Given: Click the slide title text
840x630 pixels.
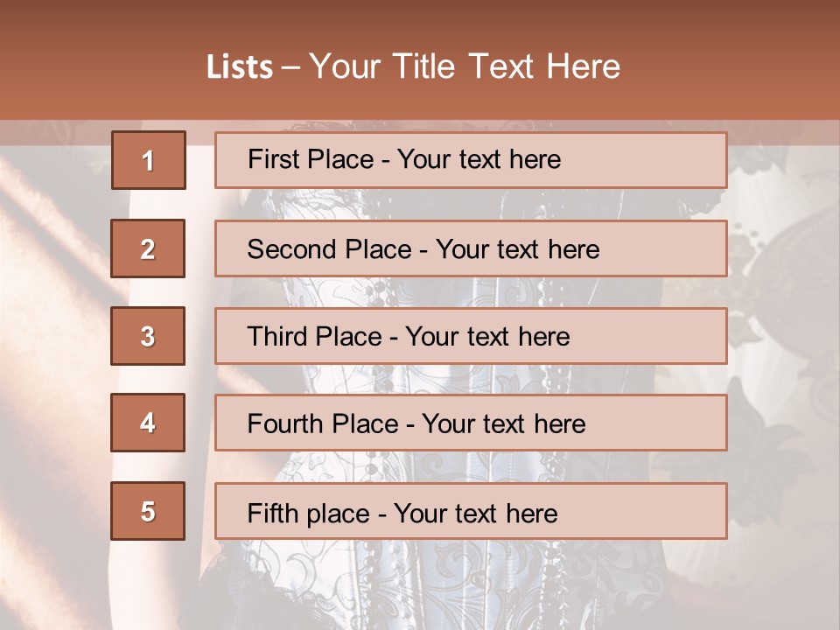Looking at the screenshot, I should [413, 66].
